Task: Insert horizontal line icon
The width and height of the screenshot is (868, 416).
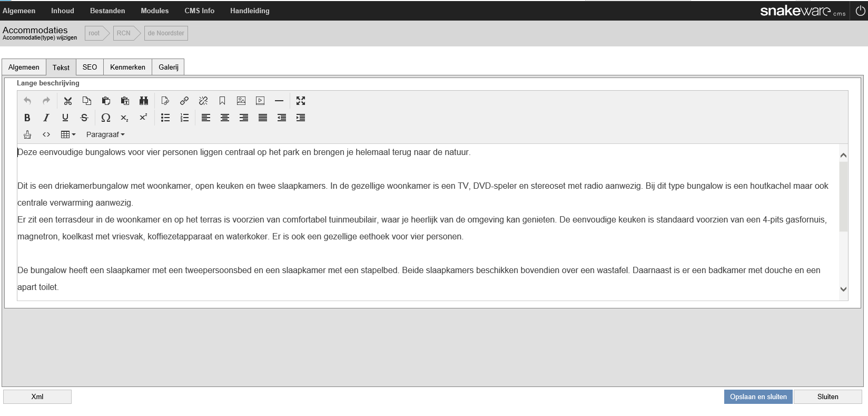Action: (x=279, y=101)
